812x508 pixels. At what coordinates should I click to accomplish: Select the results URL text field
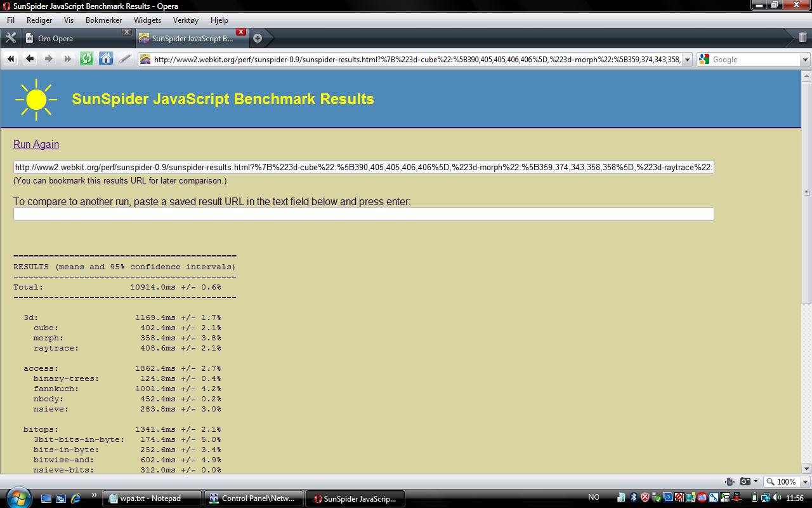[x=363, y=167]
